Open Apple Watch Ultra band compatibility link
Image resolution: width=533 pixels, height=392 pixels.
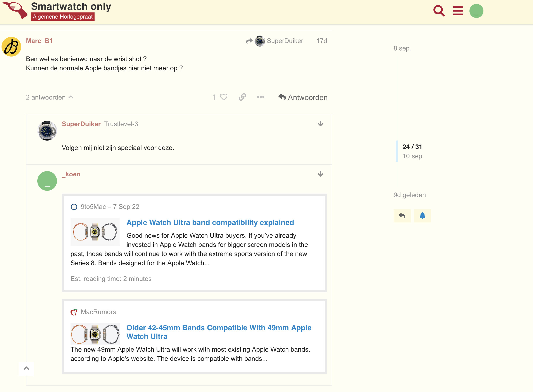210,223
